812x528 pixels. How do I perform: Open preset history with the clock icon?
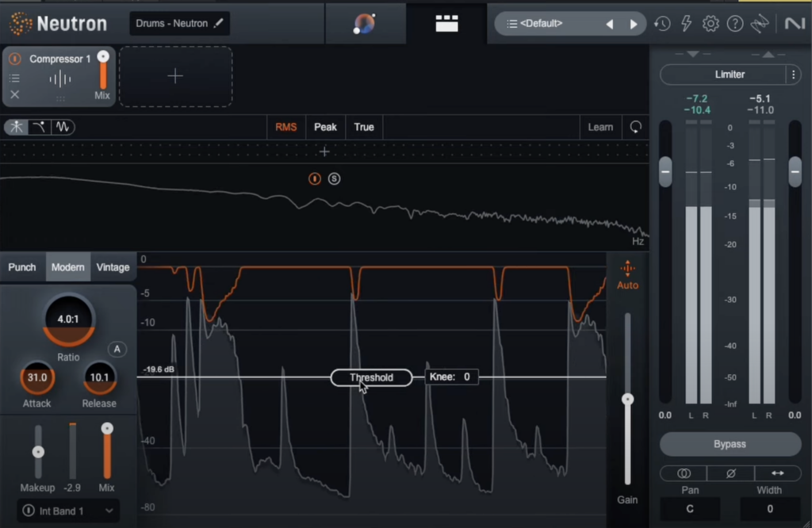click(662, 24)
